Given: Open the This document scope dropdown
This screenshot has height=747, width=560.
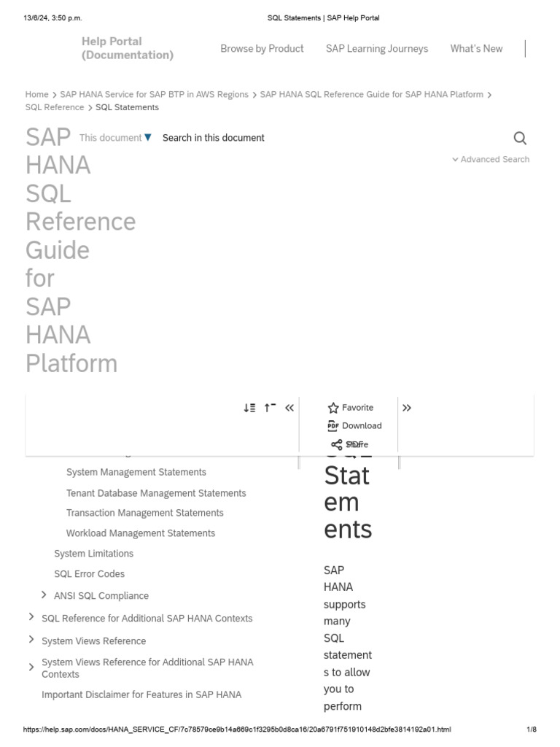Looking at the screenshot, I should (116, 138).
